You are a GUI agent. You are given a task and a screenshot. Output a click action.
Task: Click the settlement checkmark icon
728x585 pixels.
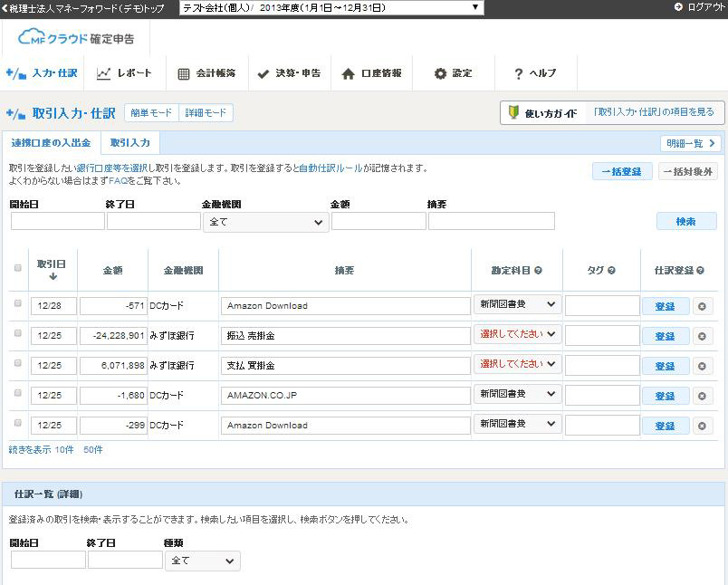263,74
